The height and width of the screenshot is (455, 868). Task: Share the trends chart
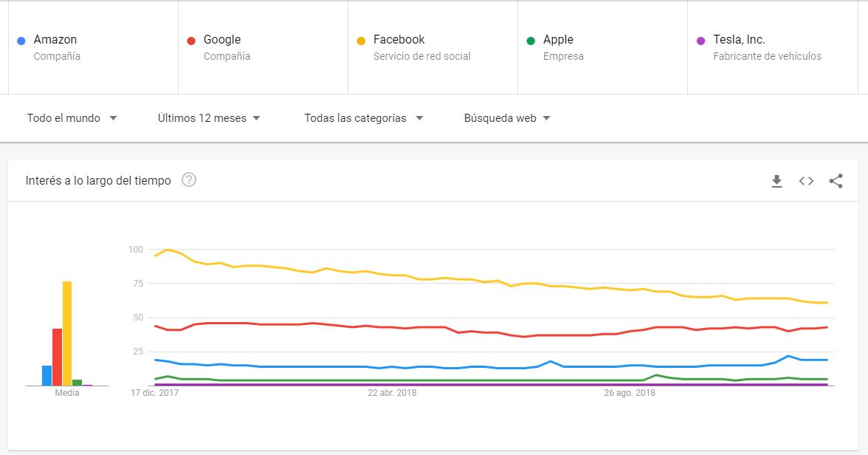(836, 180)
